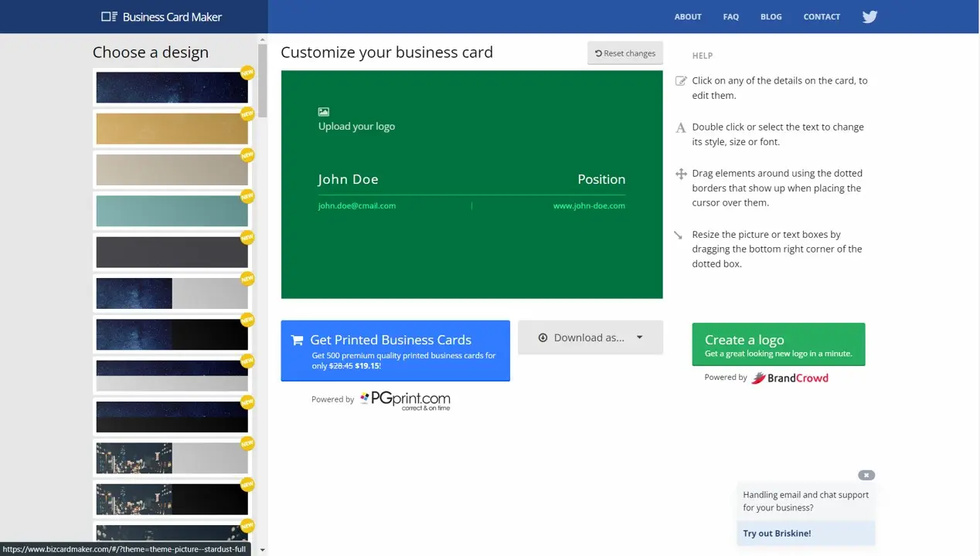Click the reset arrow icon in Reset changes

(x=598, y=53)
